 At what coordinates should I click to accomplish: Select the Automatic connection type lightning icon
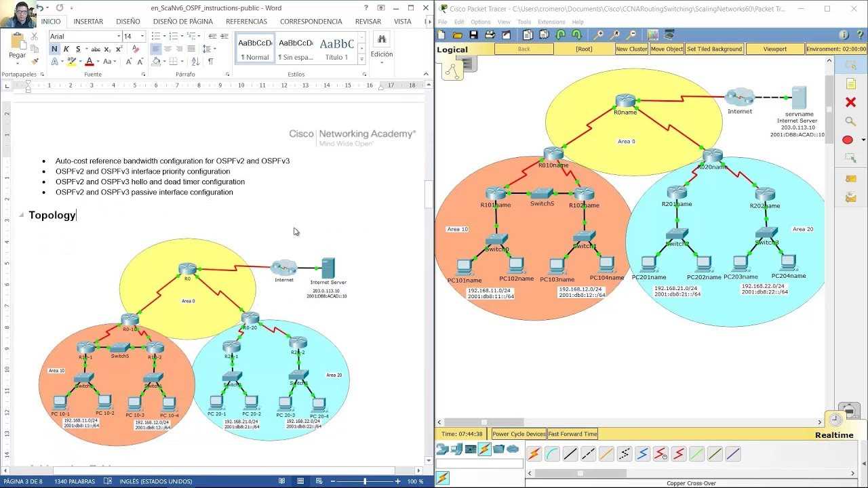click(534, 454)
